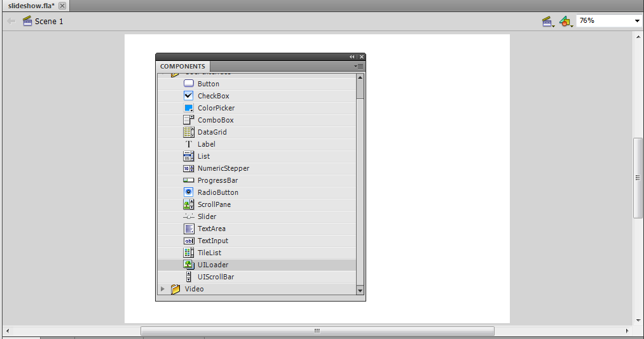Select the ProgressBar component icon
644x339 pixels.
pyautogui.click(x=189, y=180)
